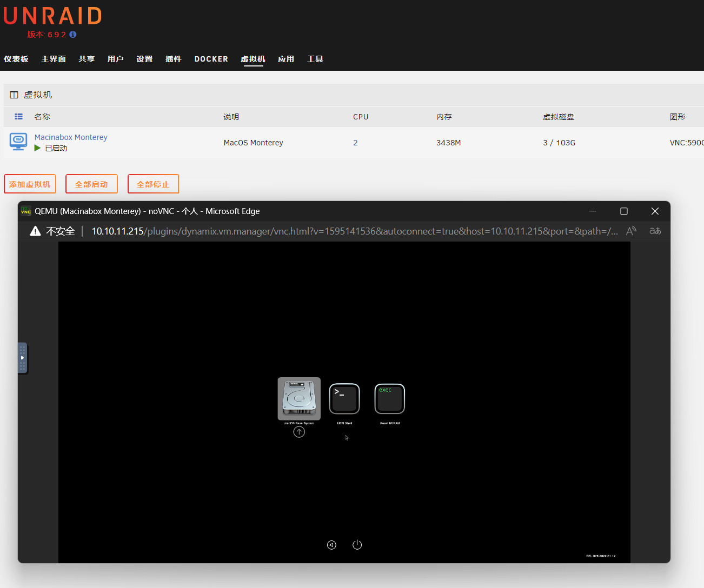Click the UNRAID logo
Screen dimensions: 704x588
point(52,16)
